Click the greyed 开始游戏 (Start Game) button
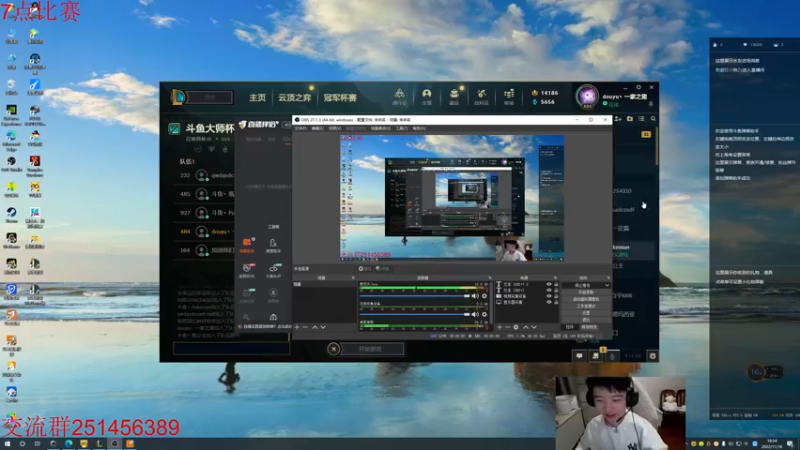800x450 pixels. click(x=370, y=349)
